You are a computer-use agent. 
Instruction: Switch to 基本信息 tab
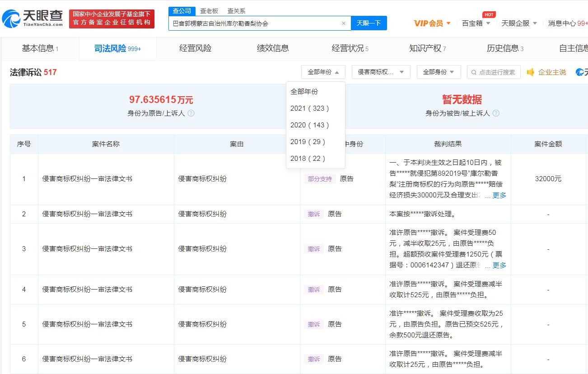point(40,48)
